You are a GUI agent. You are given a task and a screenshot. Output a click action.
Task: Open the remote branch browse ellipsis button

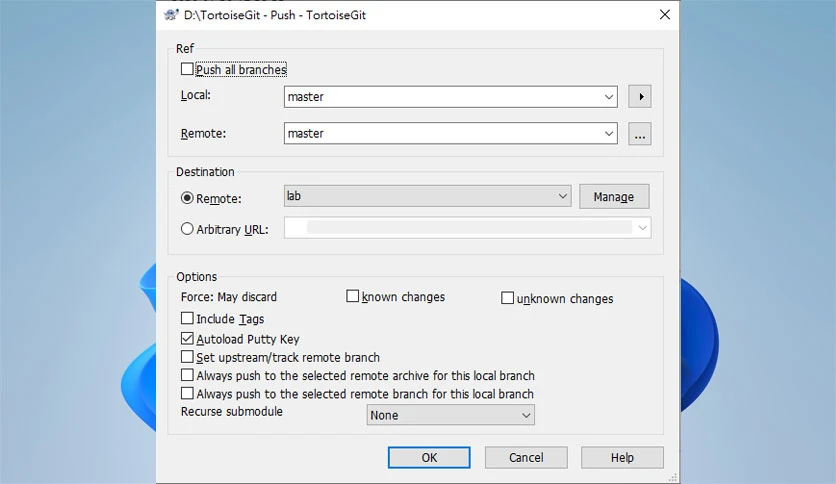coord(639,134)
